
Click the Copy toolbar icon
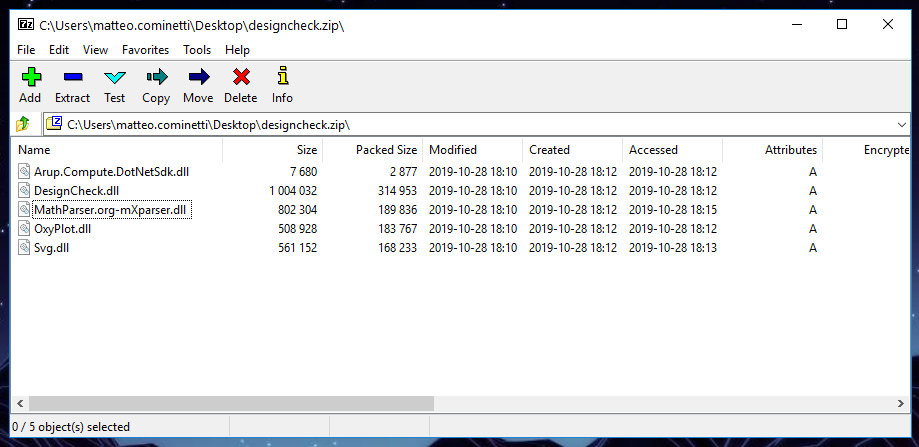click(156, 77)
